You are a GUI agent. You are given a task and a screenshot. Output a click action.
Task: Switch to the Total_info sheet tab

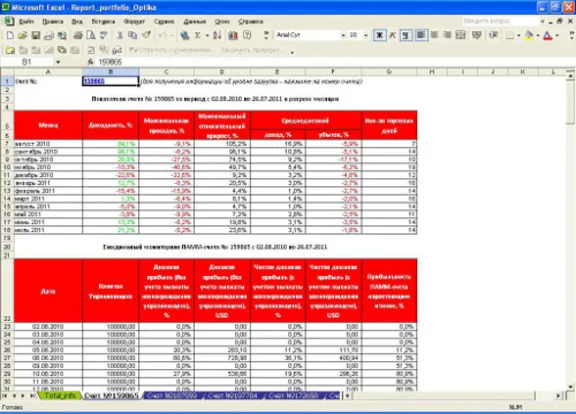(60, 395)
